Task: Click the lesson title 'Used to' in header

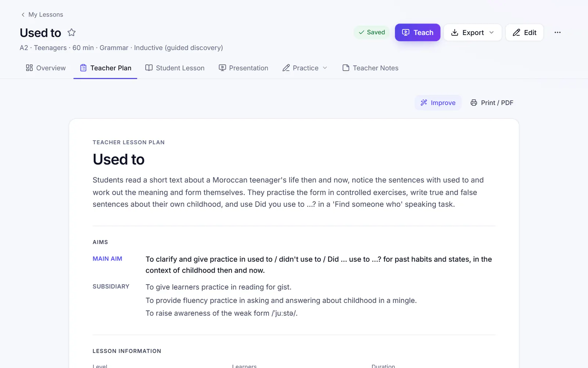Action: 40,33
